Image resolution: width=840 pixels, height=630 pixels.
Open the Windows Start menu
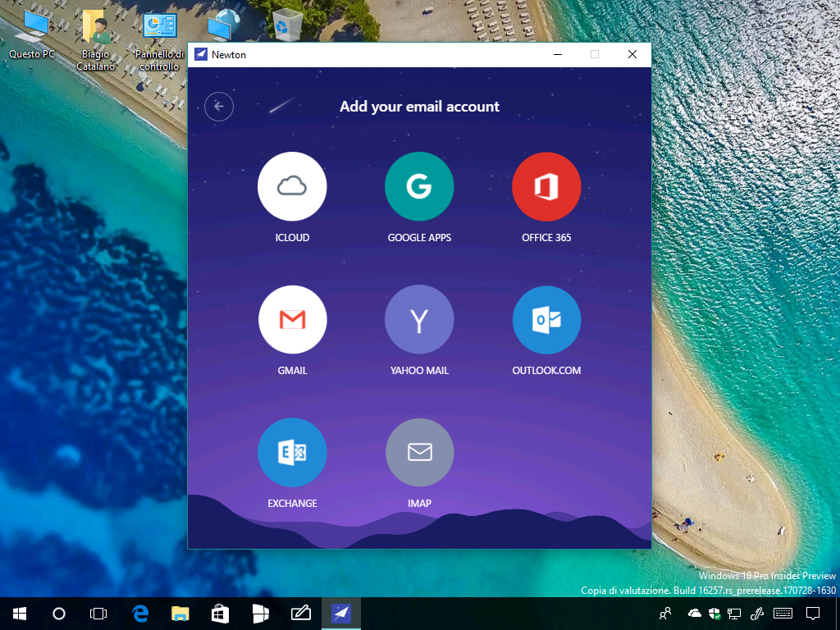[x=20, y=614]
